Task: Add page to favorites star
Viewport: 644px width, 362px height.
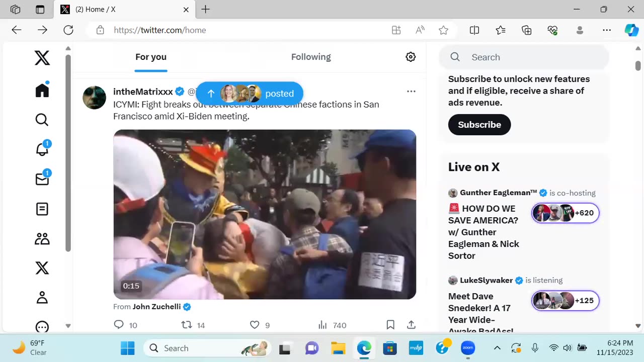Action: point(443,30)
